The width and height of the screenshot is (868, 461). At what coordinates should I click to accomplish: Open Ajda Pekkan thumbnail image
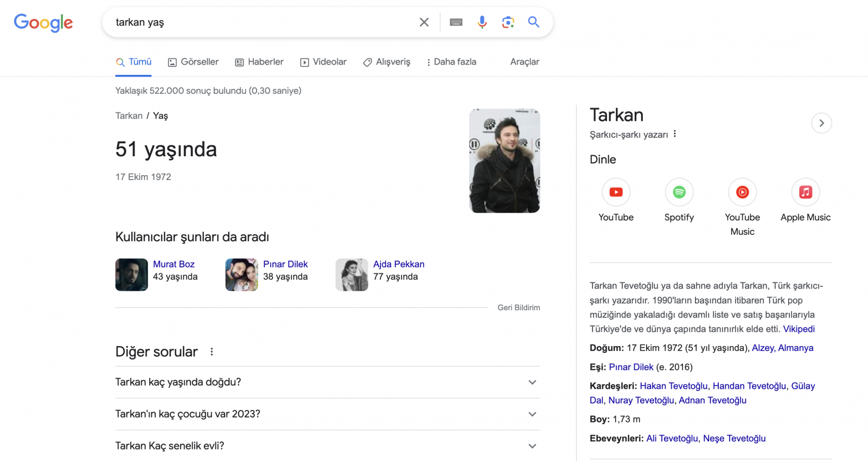(x=352, y=275)
